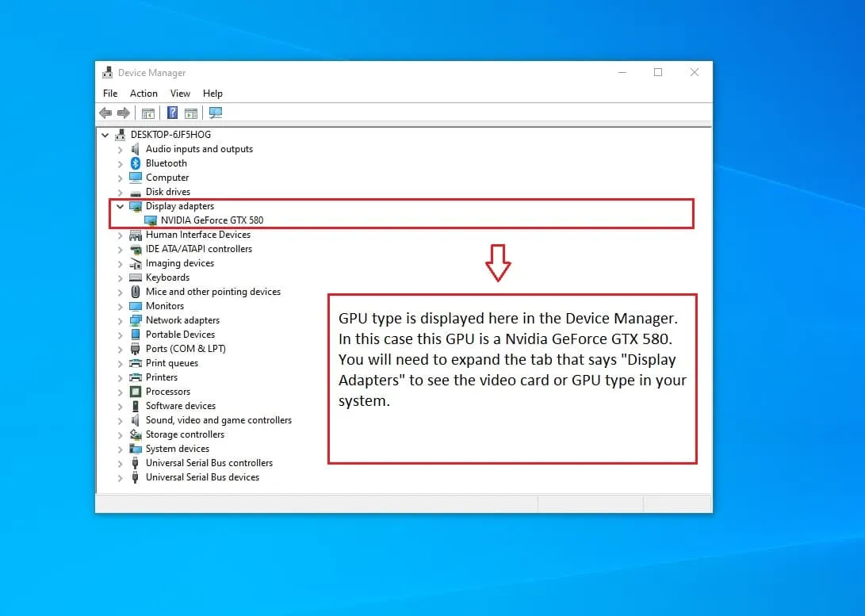Viewport: 865px width, 616px height.
Task: Select the Disk drives label
Action: (168, 192)
